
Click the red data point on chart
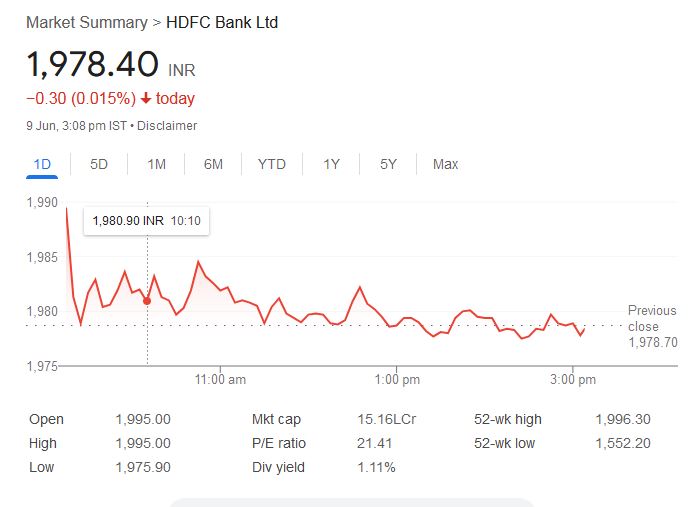pyautogui.click(x=148, y=300)
